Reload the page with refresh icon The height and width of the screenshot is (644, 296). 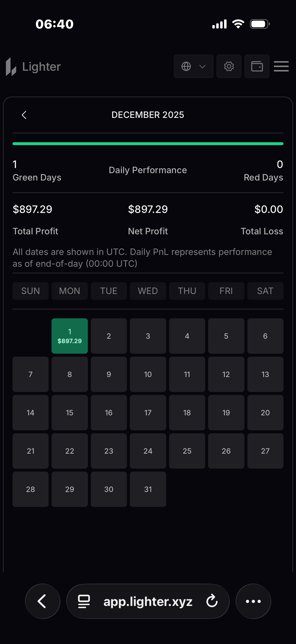pyautogui.click(x=212, y=601)
